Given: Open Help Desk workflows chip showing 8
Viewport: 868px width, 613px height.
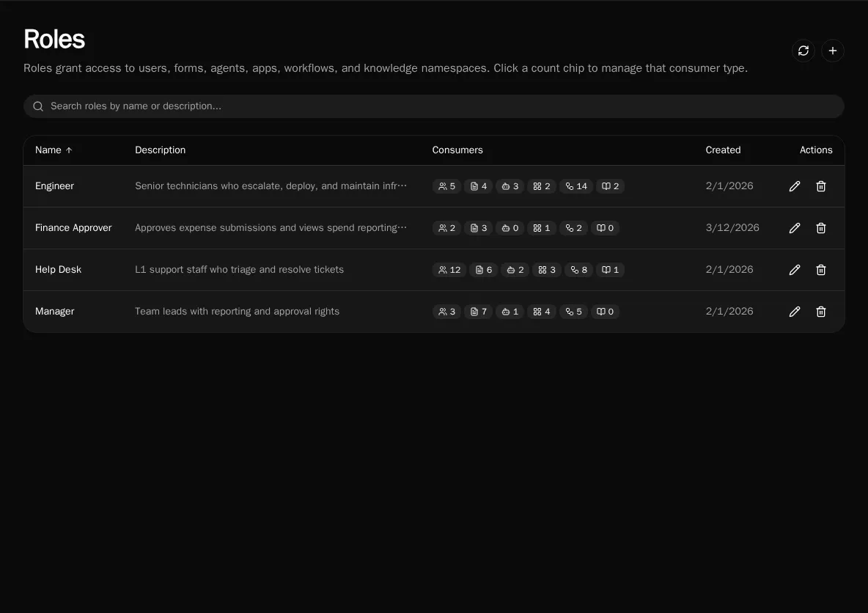Looking at the screenshot, I should coord(578,270).
